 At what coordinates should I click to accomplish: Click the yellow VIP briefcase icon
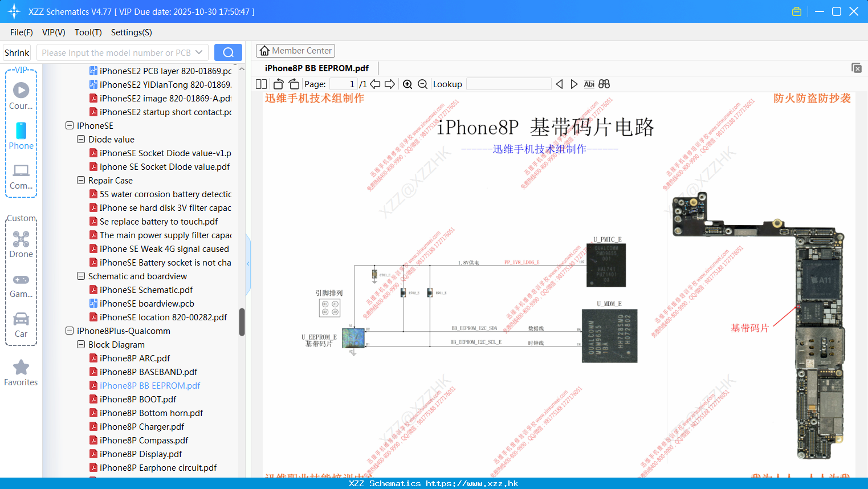pos(797,11)
